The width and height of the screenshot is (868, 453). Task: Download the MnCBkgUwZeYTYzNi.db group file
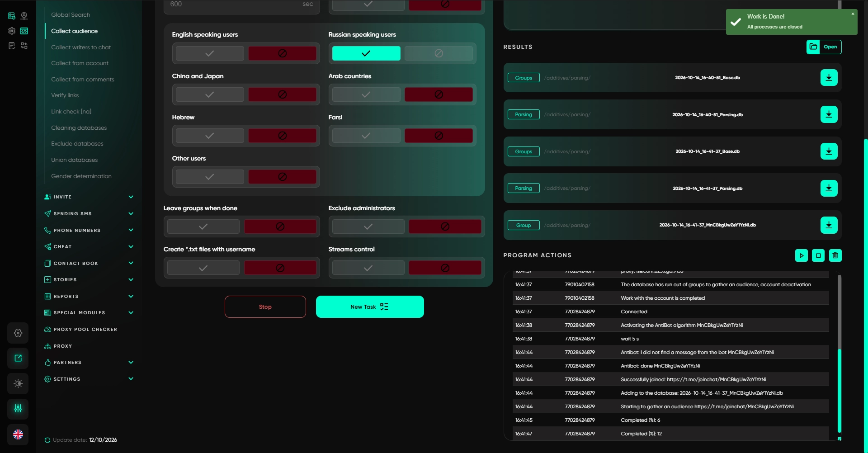point(829,225)
